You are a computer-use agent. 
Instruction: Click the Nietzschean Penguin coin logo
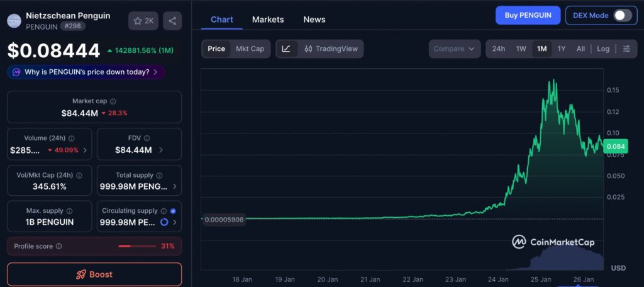pyautogui.click(x=14, y=21)
